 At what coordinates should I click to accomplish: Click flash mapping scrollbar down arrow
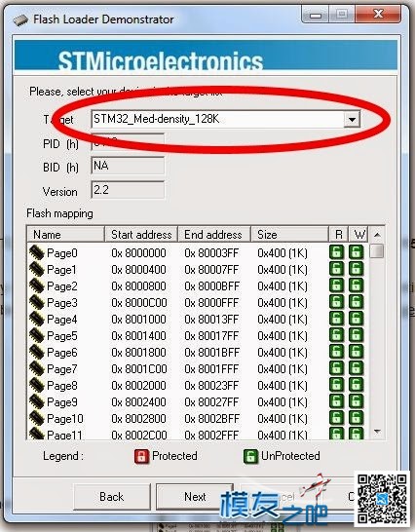(377, 432)
